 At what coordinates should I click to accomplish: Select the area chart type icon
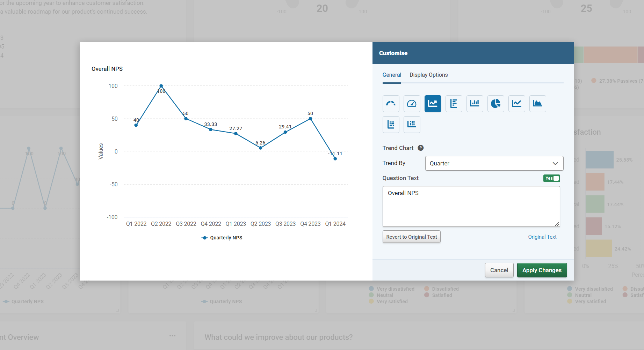(x=537, y=104)
